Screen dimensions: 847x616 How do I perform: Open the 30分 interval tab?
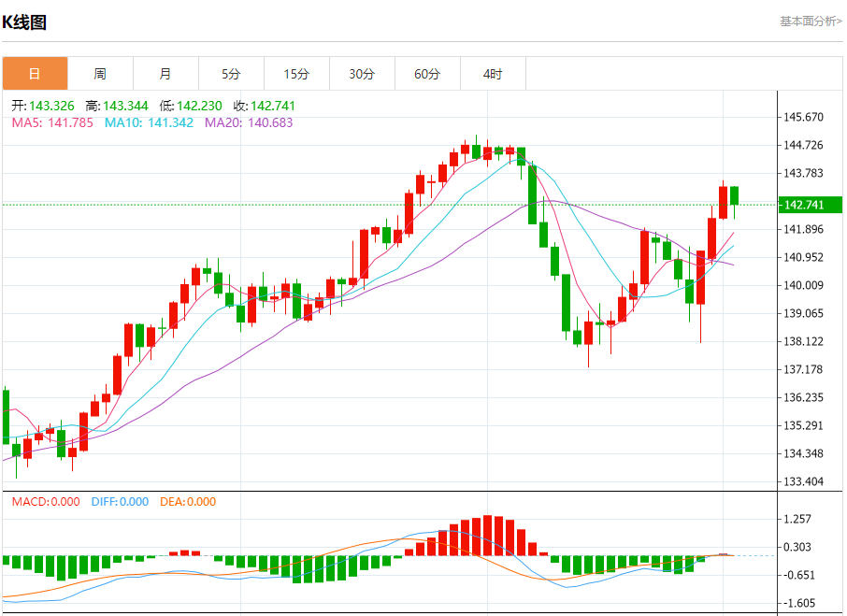click(x=362, y=74)
